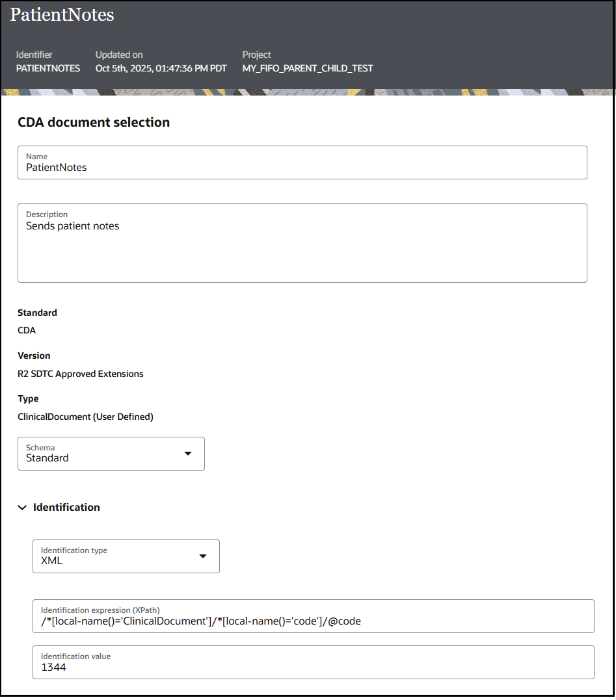Click the CDA value under Standard
Screen dimensions: 616x700
click(27, 330)
